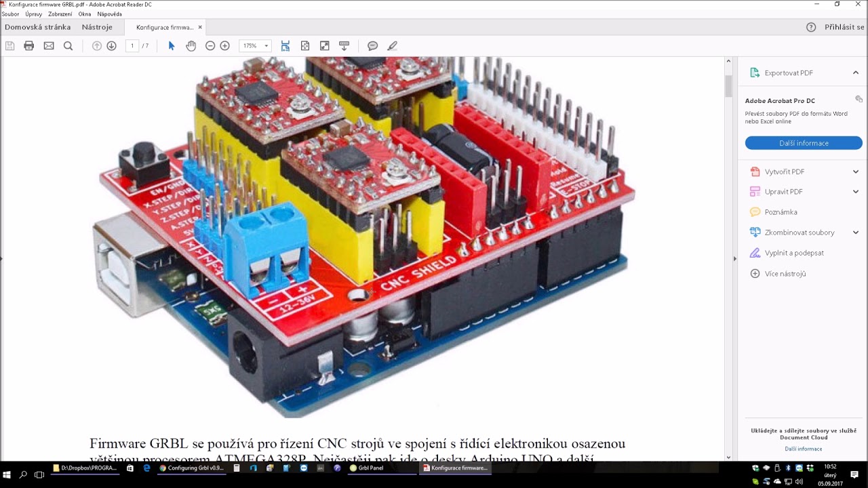Open the Úpravy menu

34,14
